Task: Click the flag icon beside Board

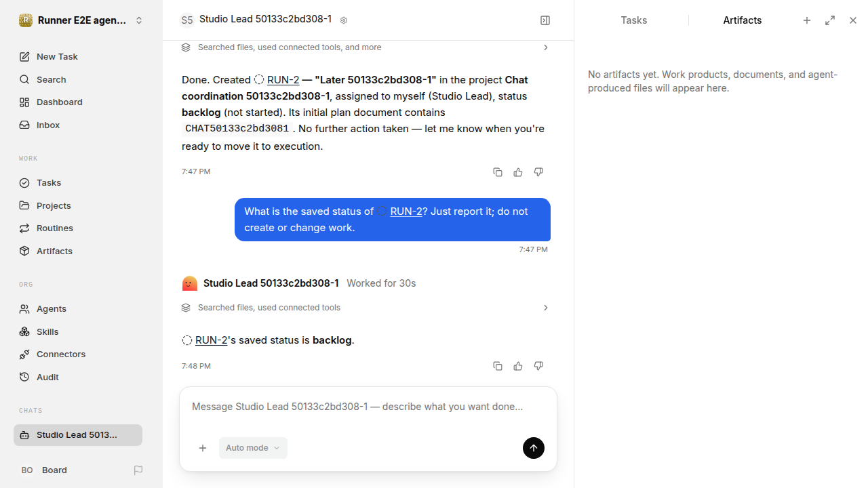Action: click(x=138, y=470)
